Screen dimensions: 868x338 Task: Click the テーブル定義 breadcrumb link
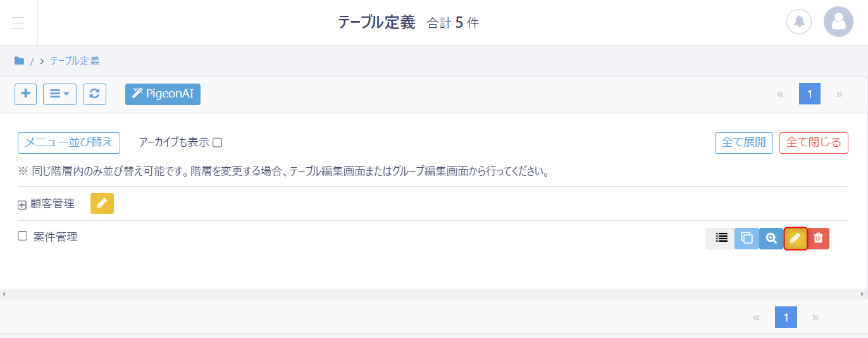pyautogui.click(x=75, y=61)
